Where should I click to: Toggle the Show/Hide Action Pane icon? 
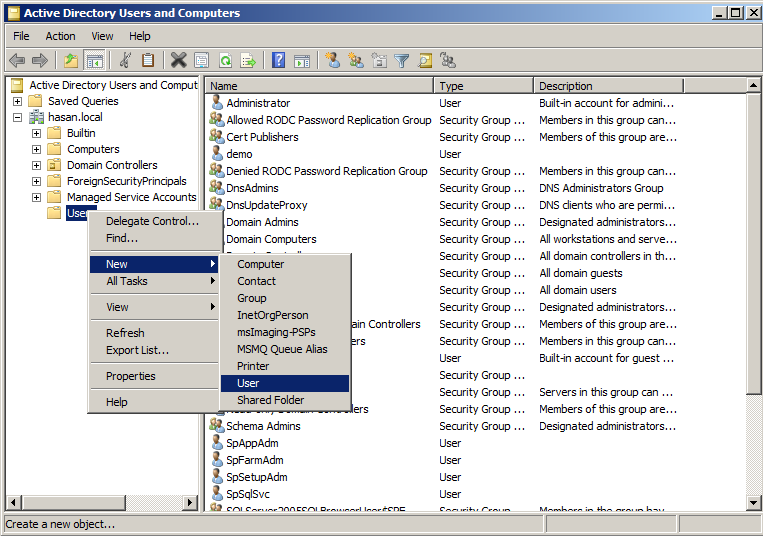point(302,60)
